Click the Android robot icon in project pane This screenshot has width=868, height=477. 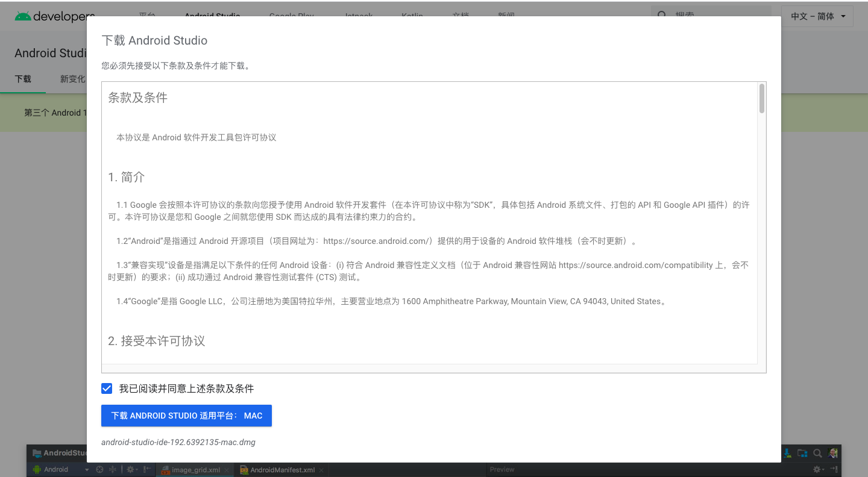pyautogui.click(x=37, y=469)
